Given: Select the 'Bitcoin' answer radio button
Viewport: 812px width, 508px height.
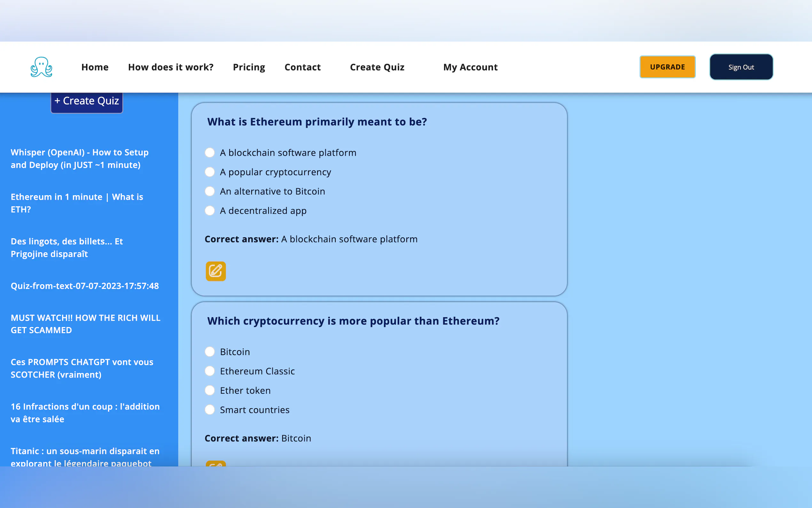Looking at the screenshot, I should pos(210,352).
